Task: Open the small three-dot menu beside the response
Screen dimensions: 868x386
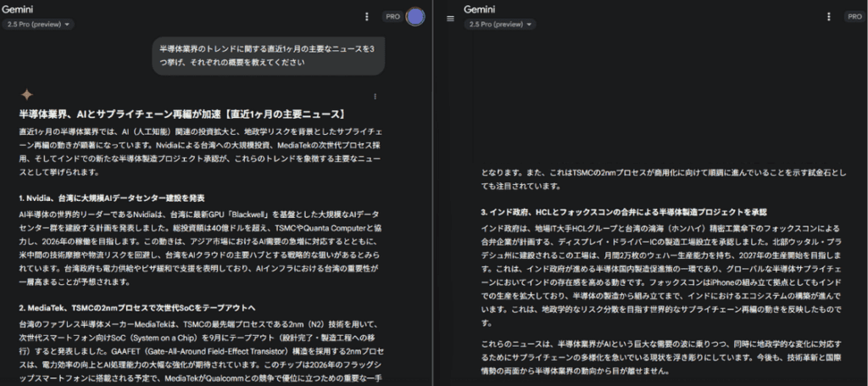Action: coord(375,97)
